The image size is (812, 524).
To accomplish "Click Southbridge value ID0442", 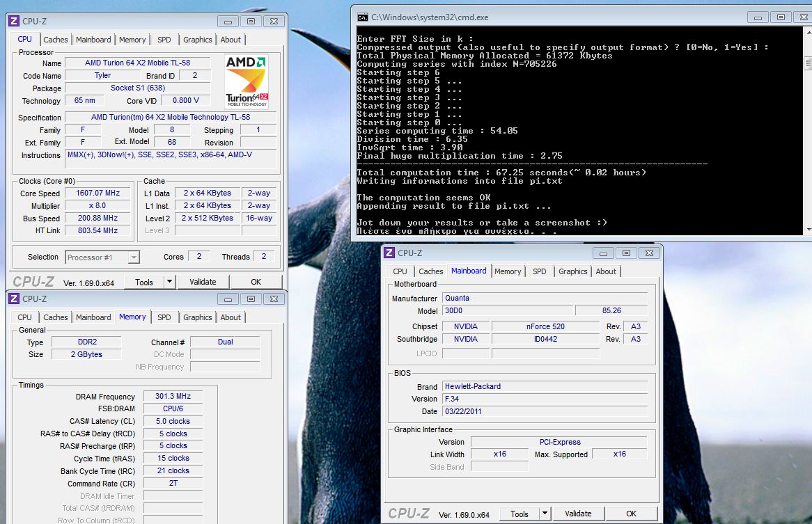I will pos(545,340).
